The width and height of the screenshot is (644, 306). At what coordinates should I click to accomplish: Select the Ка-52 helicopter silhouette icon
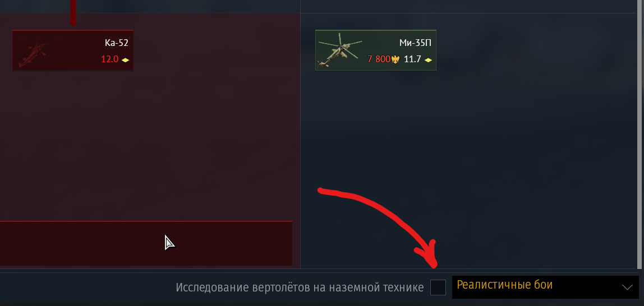(x=33, y=54)
